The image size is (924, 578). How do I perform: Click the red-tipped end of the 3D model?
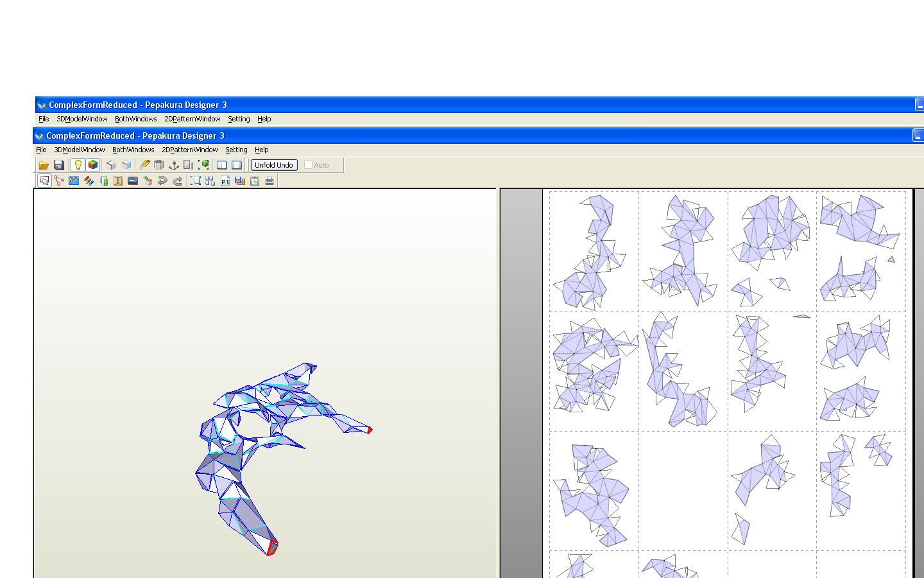(x=272, y=548)
